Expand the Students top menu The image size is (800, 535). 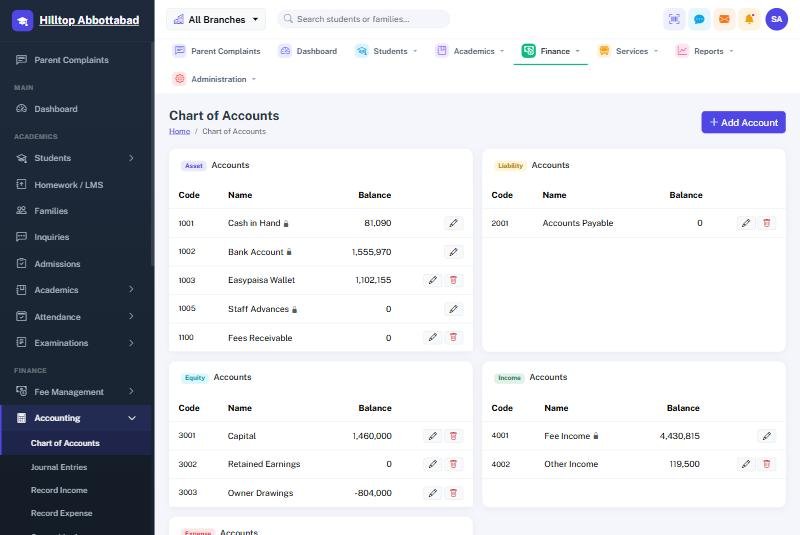(386, 51)
